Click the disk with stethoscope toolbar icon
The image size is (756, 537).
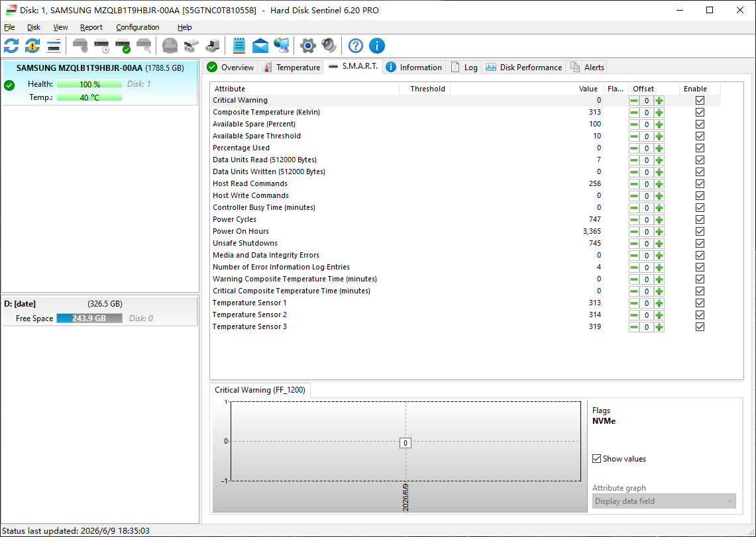point(80,46)
